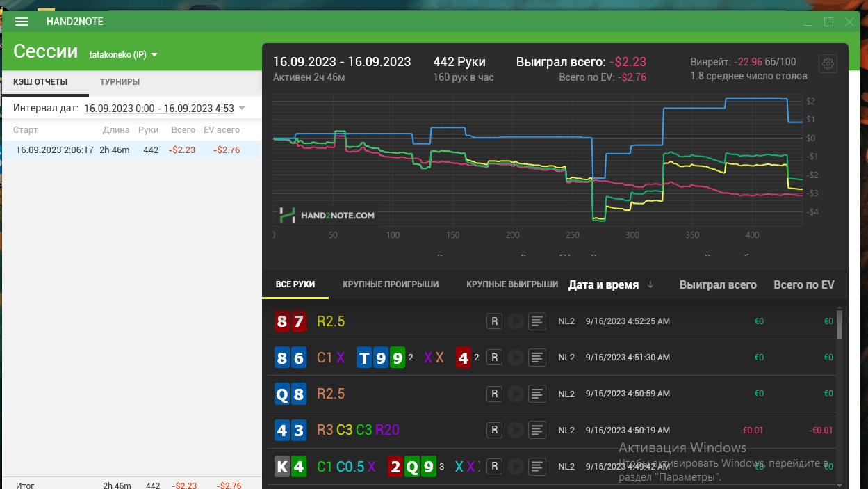Sort by Выиграл всего column
The width and height of the screenshot is (868, 489).
718,284
